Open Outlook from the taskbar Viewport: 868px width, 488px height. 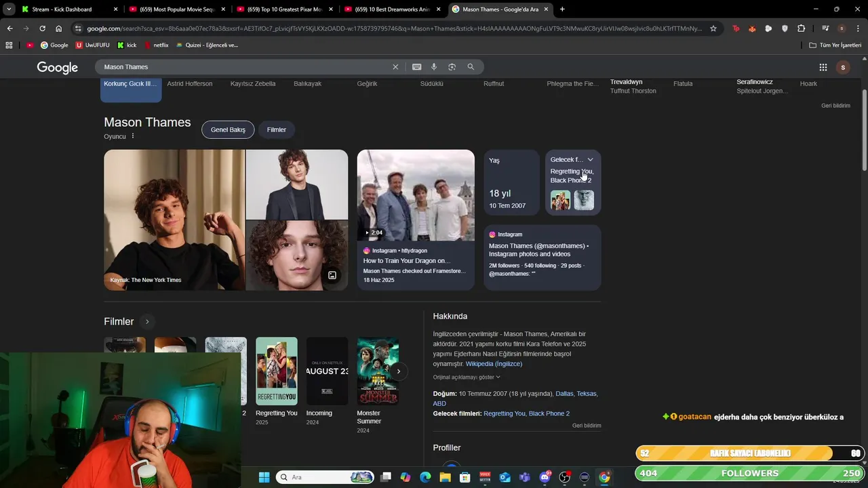click(505, 477)
